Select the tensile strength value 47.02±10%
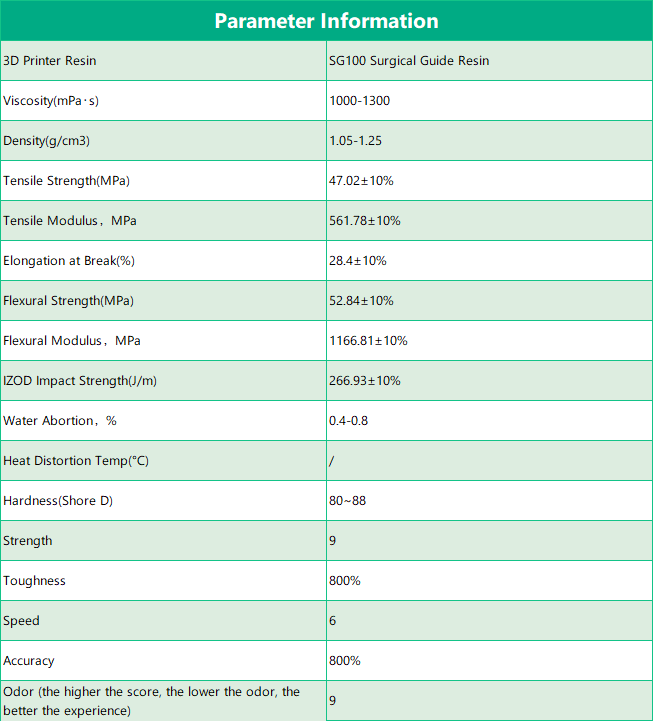653x721 pixels. point(361,181)
